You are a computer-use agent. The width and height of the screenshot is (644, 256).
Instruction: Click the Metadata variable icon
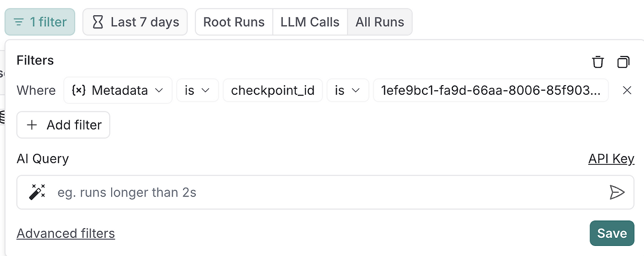(x=78, y=90)
